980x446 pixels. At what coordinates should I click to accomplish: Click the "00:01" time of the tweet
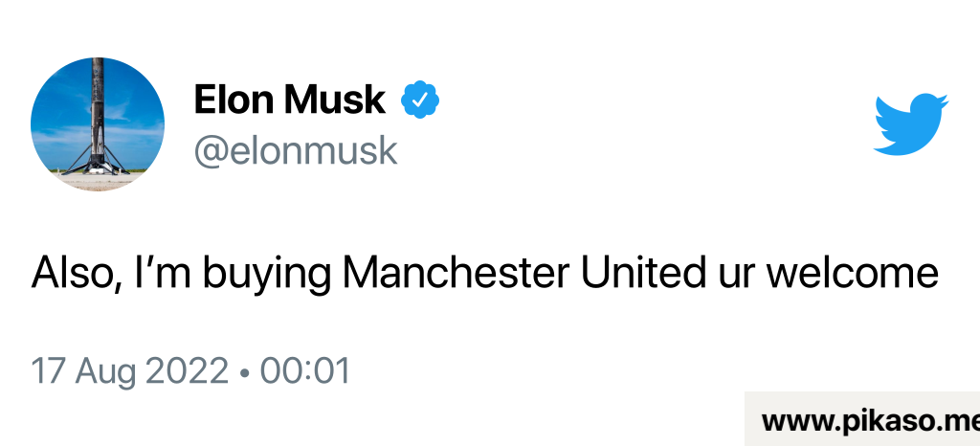coord(305,370)
